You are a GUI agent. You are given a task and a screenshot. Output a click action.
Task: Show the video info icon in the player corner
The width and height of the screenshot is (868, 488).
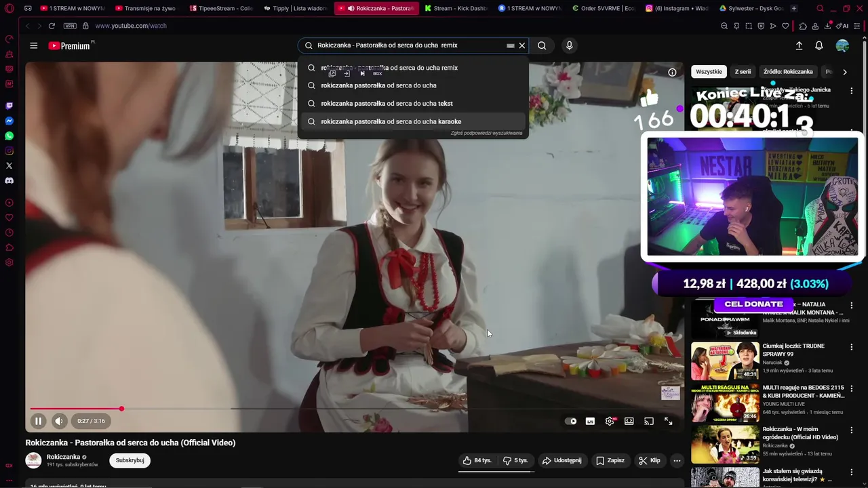(x=672, y=73)
